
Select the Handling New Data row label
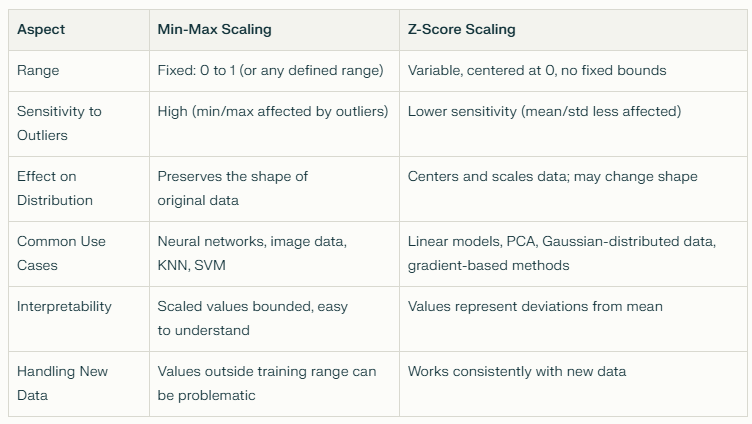[62, 383]
